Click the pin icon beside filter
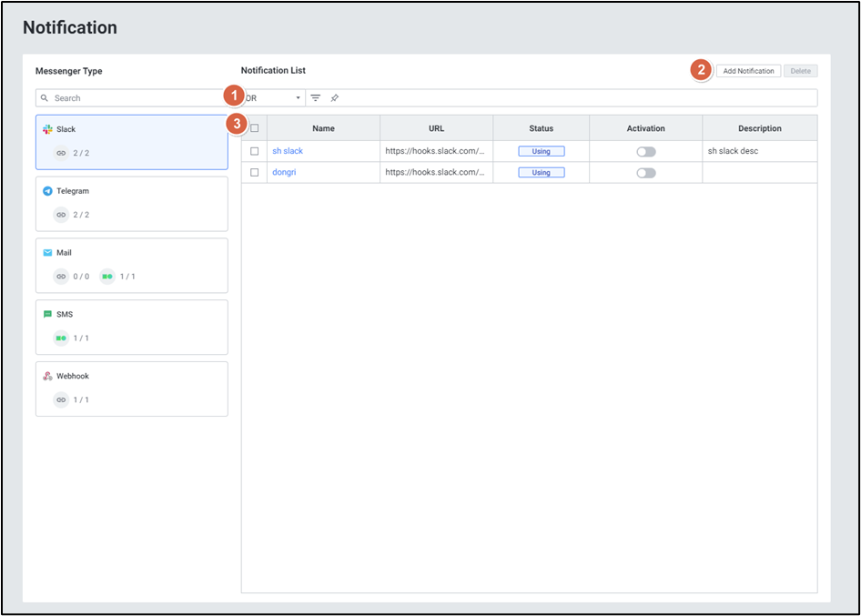Image resolution: width=861 pixels, height=616 pixels. coord(334,97)
